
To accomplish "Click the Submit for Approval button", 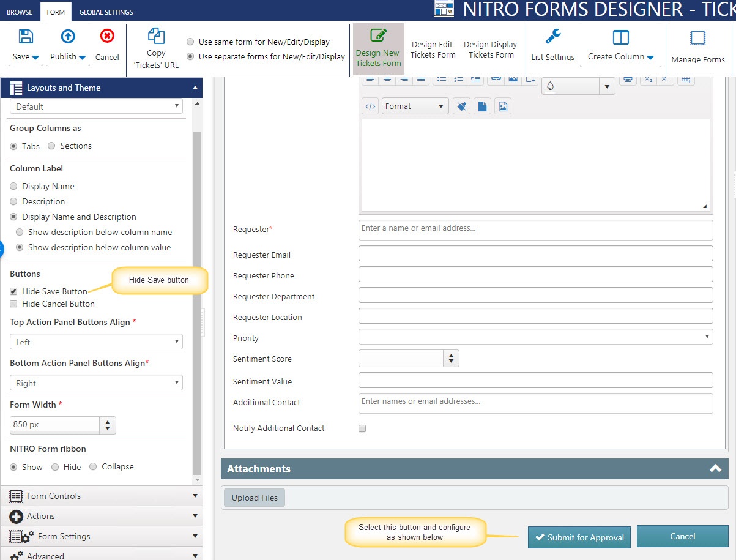I will click(x=579, y=537).
